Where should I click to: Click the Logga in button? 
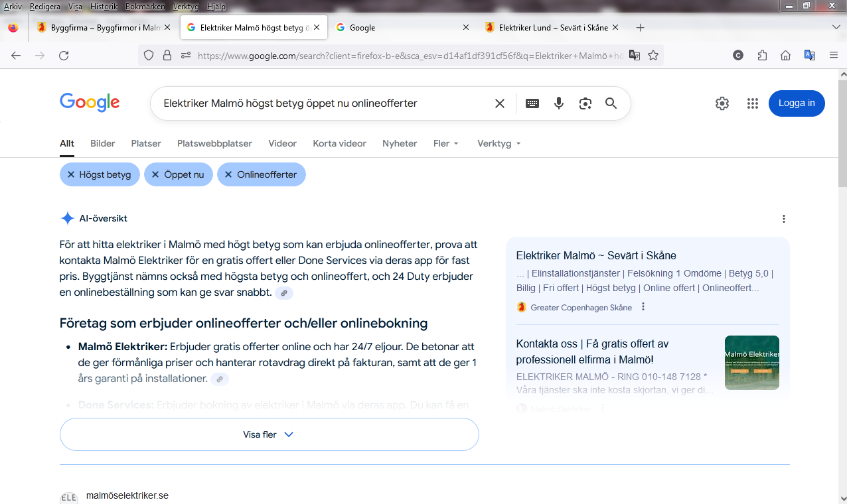(797, 103)
